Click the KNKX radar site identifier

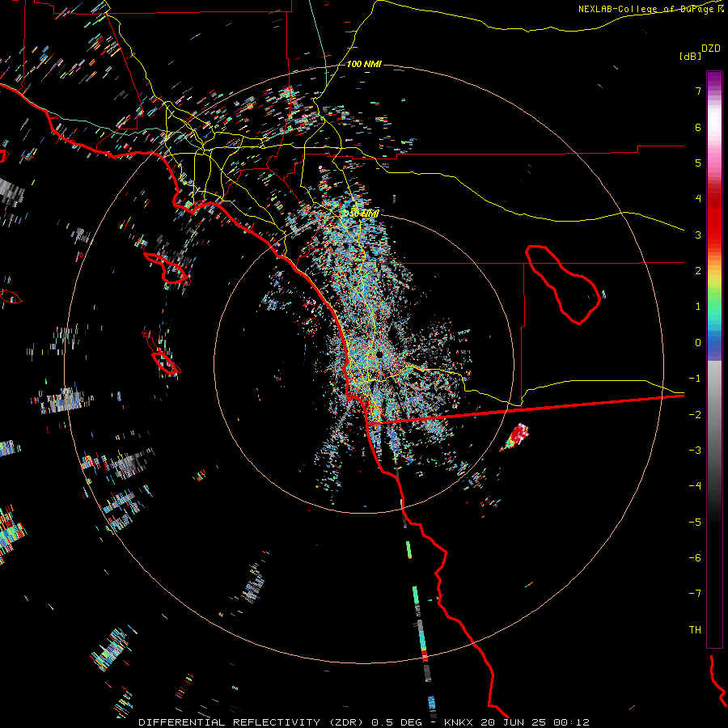(459, 722)
